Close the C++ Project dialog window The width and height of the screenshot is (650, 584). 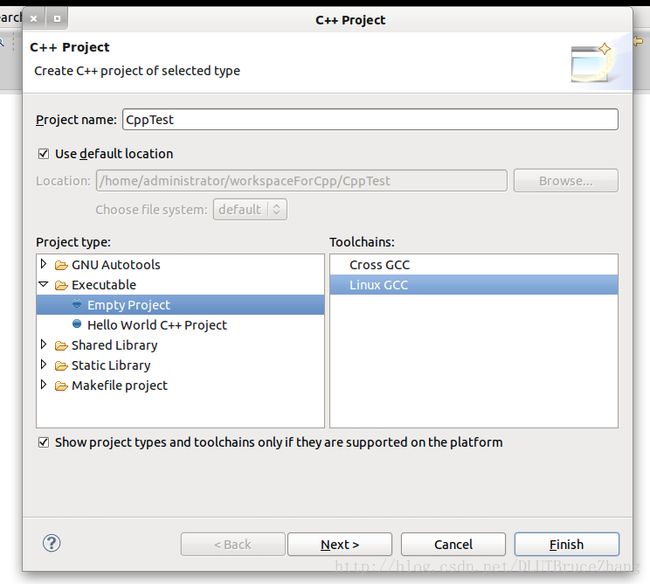click(x=34, y=19)
